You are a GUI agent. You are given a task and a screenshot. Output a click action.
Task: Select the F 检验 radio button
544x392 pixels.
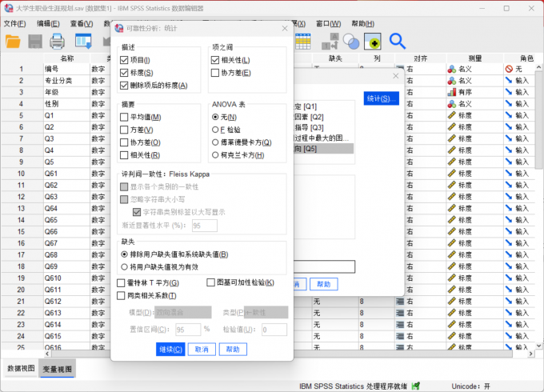(215, 130)
